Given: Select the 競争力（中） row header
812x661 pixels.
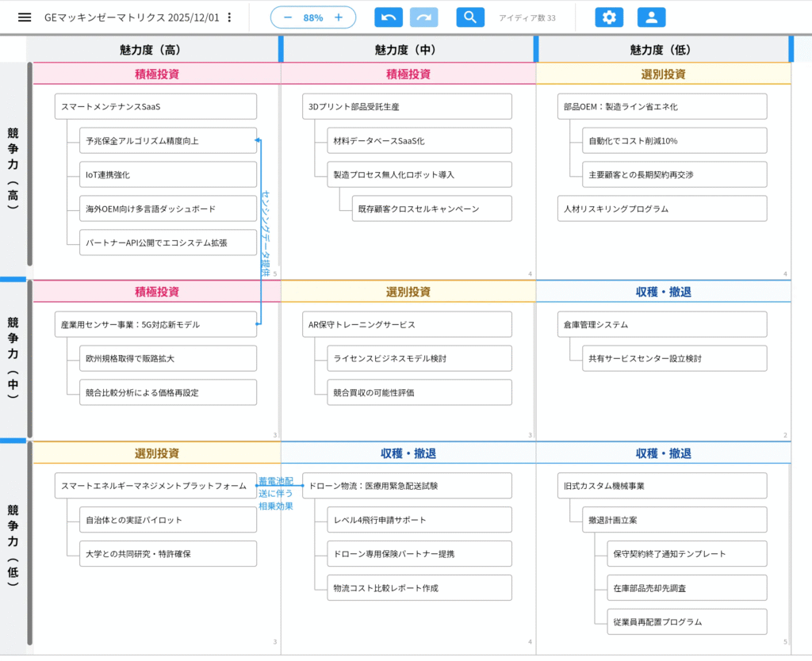Looking at the screenshot, I should point(13,359).
